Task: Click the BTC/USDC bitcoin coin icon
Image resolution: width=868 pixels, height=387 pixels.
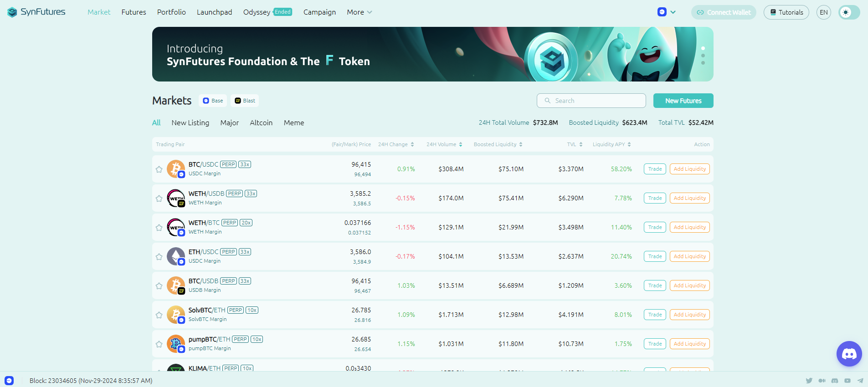Action: pyautogui.click(x=176, y=169)
